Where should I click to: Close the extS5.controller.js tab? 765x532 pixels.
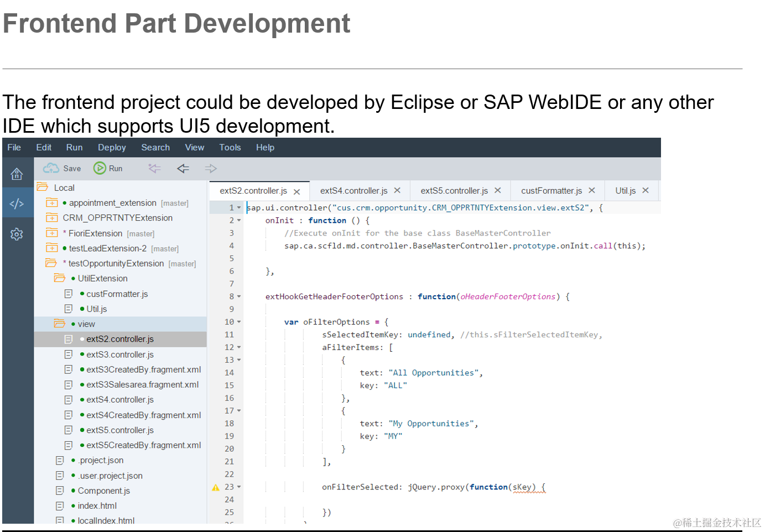pos(498,190)
